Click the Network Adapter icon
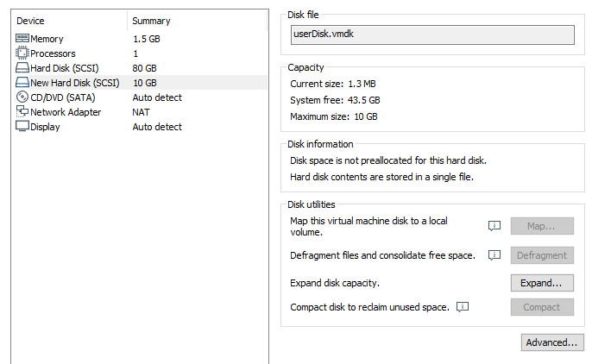The height and width of the screenshot is (364, 592). [22, 111]
